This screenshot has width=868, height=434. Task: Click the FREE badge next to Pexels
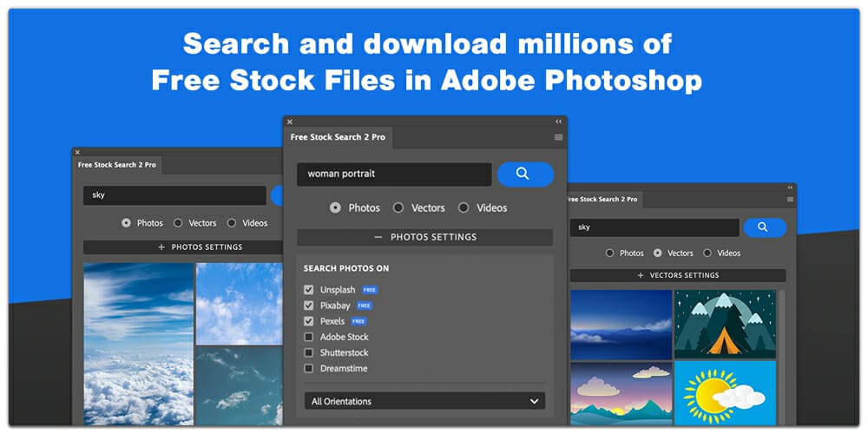click(358, 321)
